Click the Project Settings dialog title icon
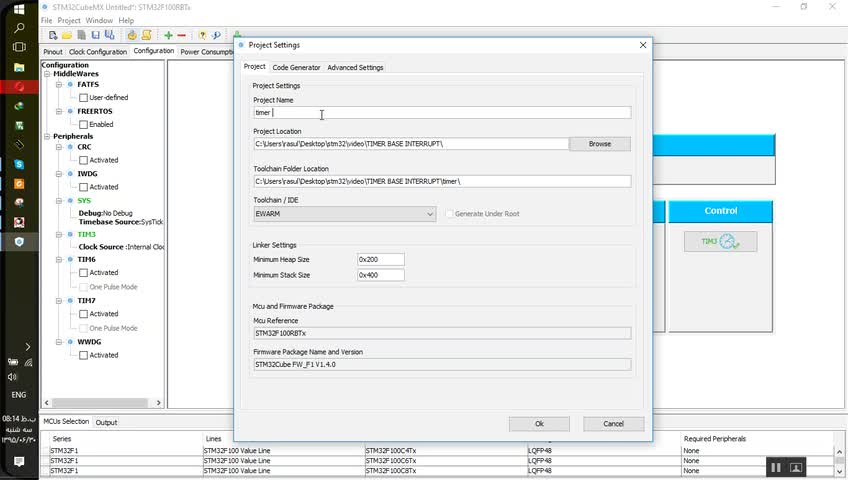Viewport: 848px width, 480px height. [x=241, y=45]
